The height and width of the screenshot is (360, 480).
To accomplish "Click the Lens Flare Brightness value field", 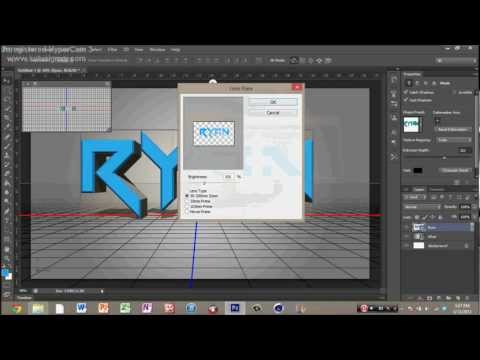I will [228, 177].
